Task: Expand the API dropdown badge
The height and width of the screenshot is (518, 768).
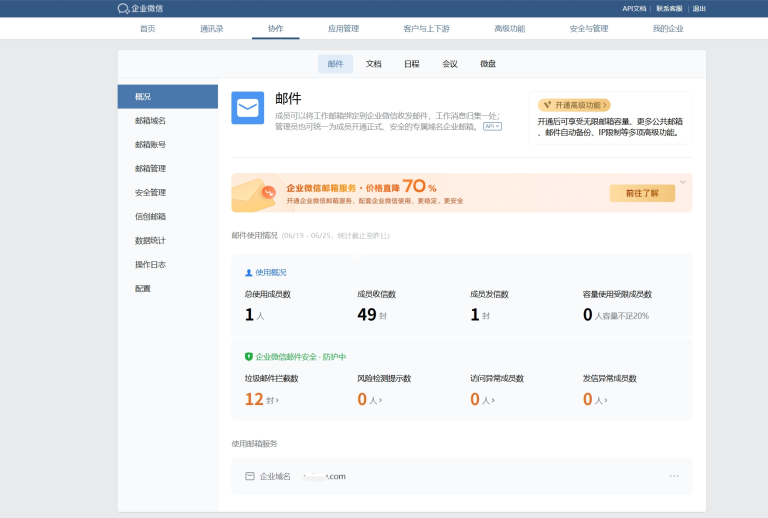Action: click(492, 127)
